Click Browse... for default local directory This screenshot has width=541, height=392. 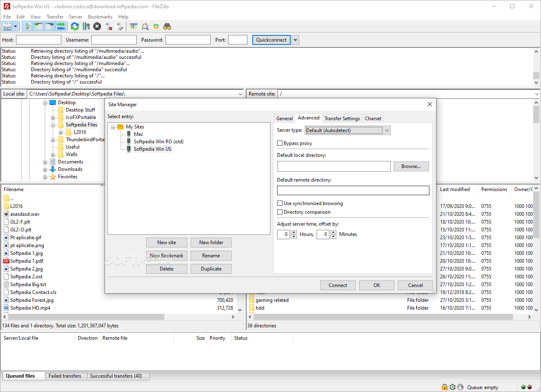[411, 166]
